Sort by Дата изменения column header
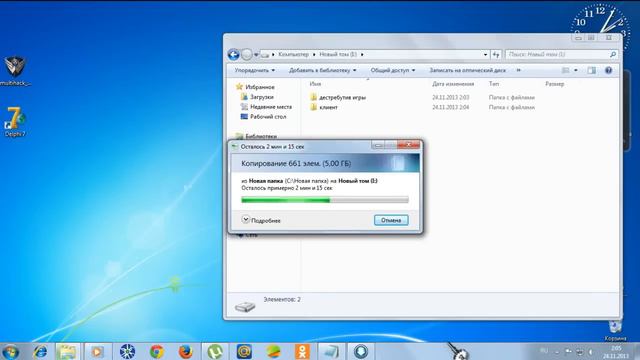Screen dimensions: 640x360 453,84
